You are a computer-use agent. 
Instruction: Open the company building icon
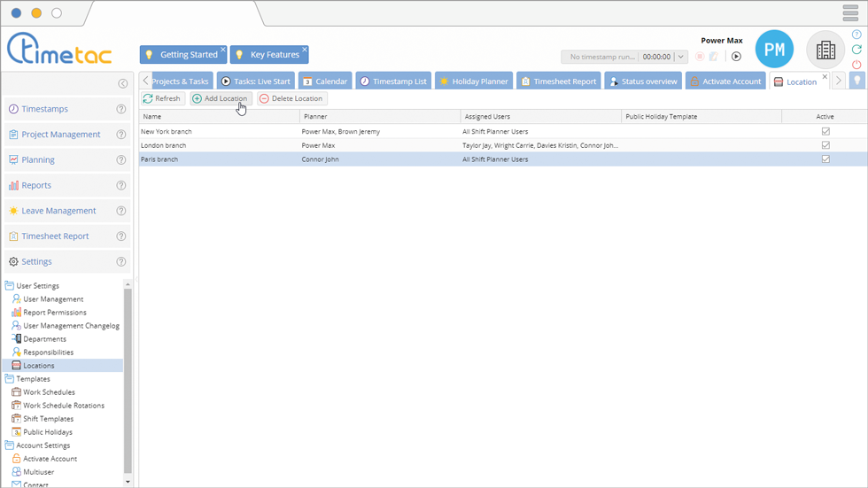tap(825, 50)
